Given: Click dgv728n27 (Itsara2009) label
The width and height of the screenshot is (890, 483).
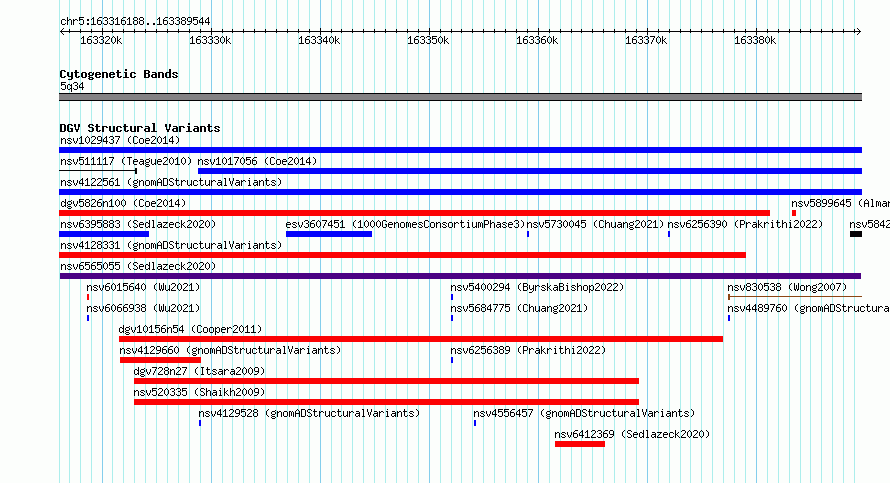Looking at the screenshot, I should 199,371.
